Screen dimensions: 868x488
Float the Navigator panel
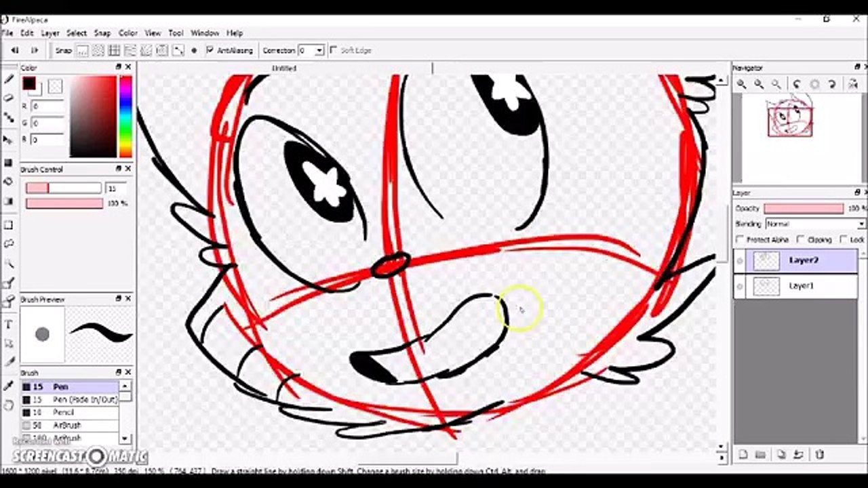tap(858, 67)
